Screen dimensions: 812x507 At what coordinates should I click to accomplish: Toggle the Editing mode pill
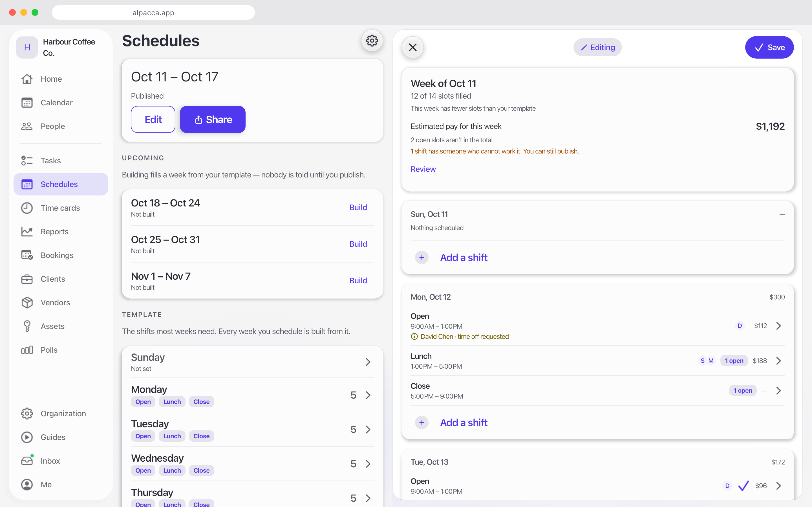597,47
